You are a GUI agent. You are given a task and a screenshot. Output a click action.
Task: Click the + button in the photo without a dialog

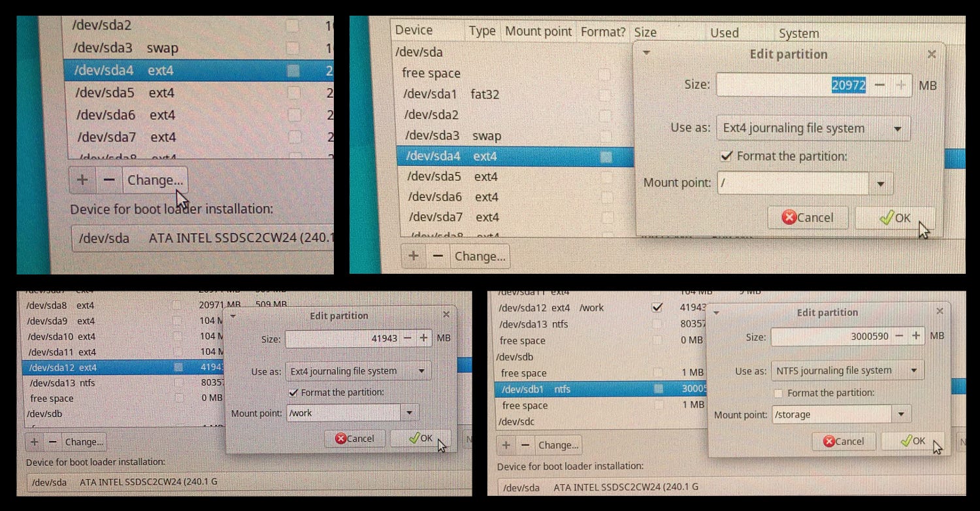click(82, 180)
